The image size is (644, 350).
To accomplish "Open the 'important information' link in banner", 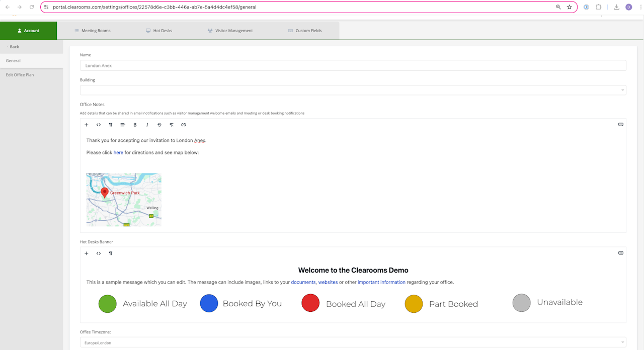I will pyautogui.click(x=381, y=282).
